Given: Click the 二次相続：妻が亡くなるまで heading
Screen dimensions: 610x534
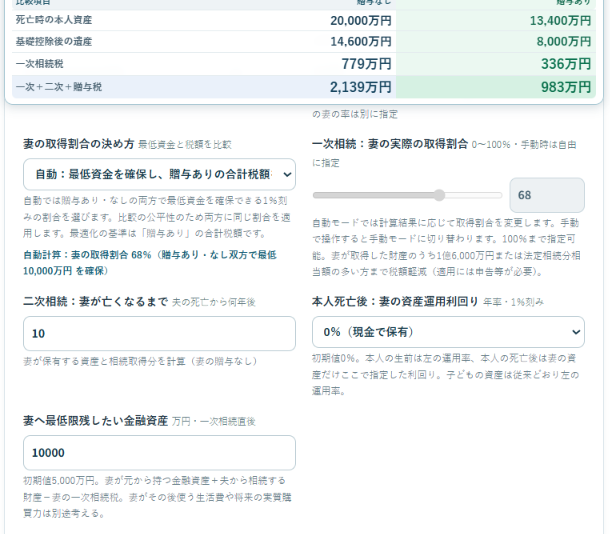Looking at the screenshot, I should click(96, 301).
